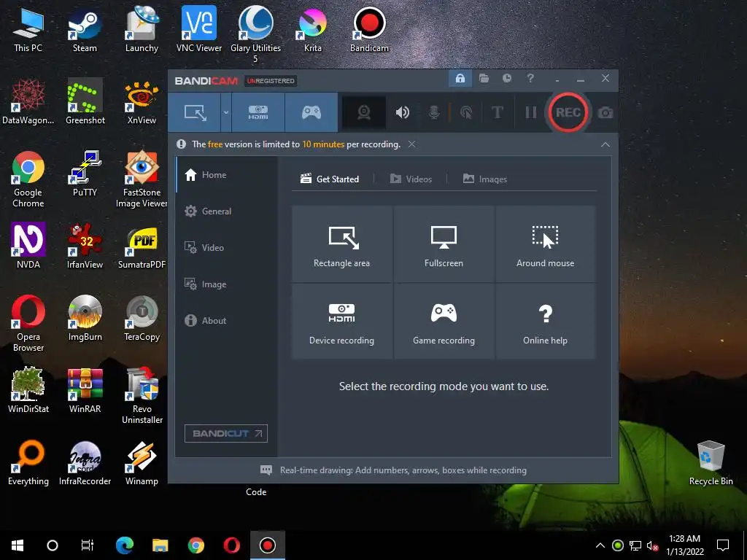Click the UNREGISTERED badge
The width and height of the screenshot is (747, 560).
click(x=271, y=81)
